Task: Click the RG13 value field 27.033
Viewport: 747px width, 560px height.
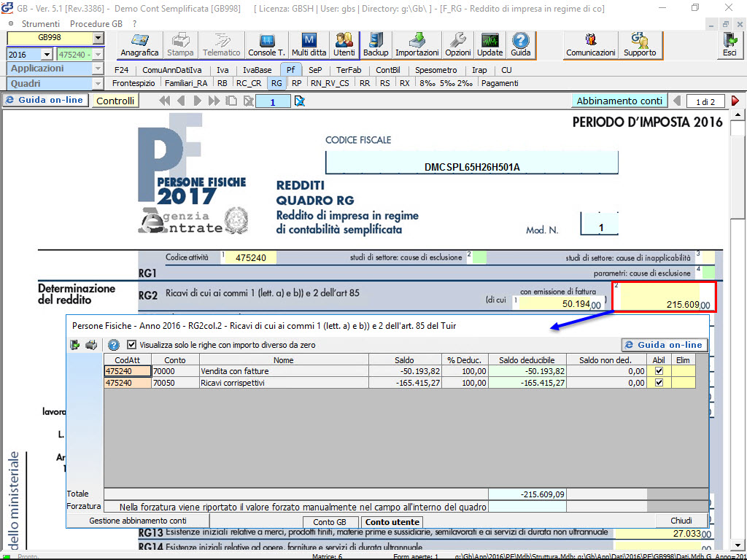Action: (x=664, y=534)
